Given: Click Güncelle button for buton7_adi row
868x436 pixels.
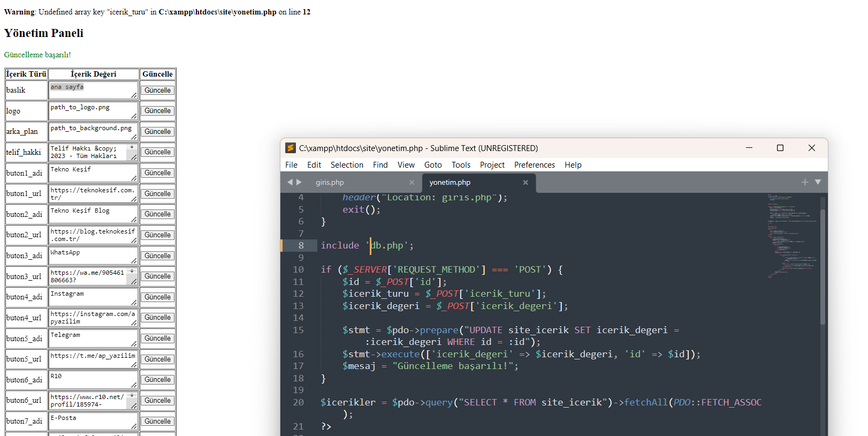Looking at the screenshot, I should [x=157, y=422].
